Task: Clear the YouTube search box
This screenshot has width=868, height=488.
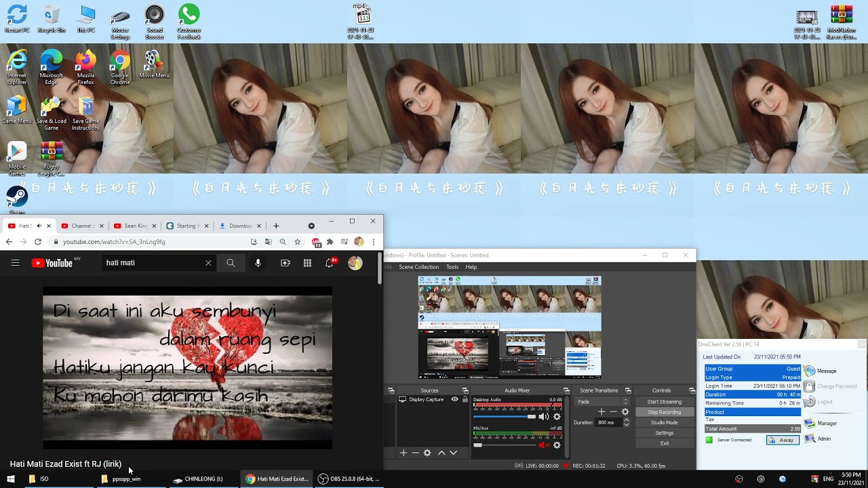Action: 208,263
